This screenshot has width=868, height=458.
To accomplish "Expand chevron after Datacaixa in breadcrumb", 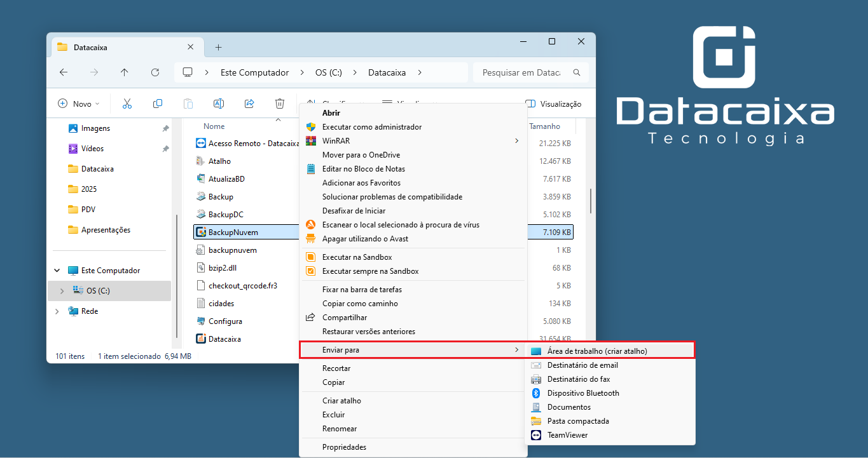I will tap(420, 72).
